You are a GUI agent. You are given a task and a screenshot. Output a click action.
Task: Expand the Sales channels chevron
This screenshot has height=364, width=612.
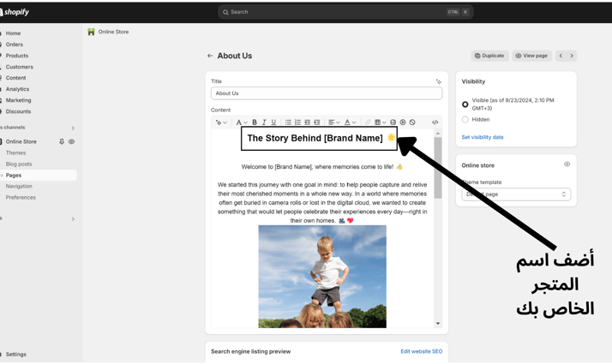73,128
